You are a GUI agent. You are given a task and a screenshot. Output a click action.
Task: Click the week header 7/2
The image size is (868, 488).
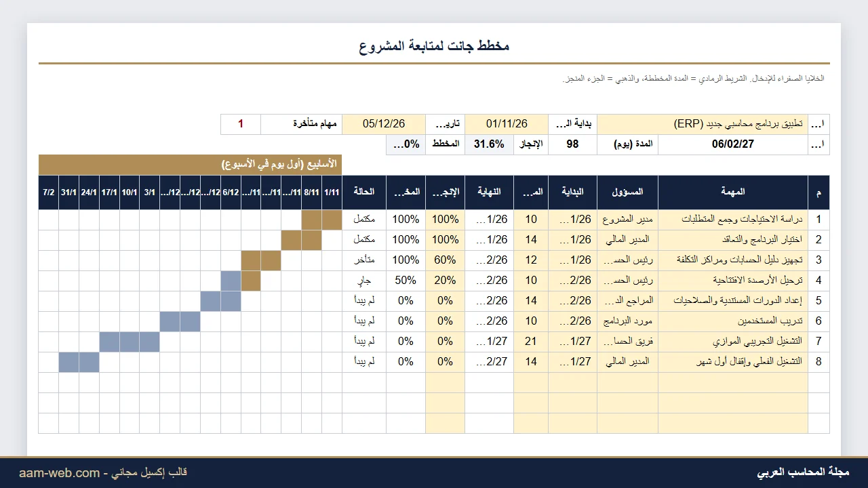(x=49, y=192)
